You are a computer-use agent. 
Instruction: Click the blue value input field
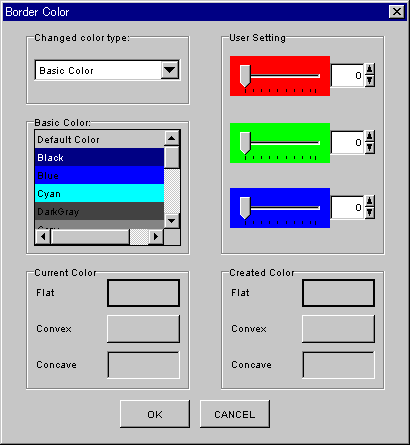tap(347, 208)
